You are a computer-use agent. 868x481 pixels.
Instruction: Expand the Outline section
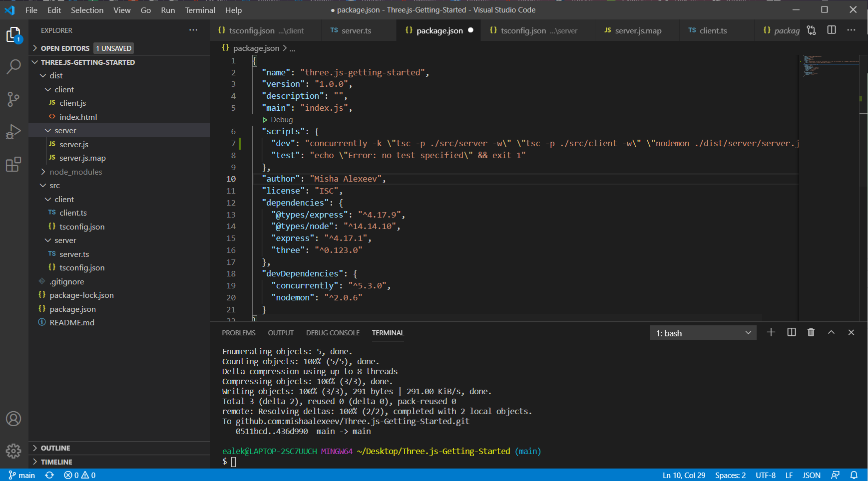coord(55,448)
